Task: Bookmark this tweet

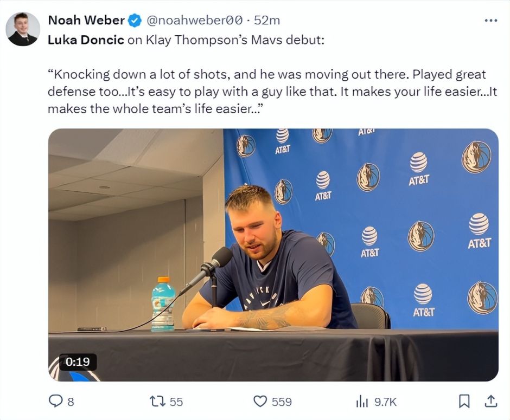Action: pos(464,401)
